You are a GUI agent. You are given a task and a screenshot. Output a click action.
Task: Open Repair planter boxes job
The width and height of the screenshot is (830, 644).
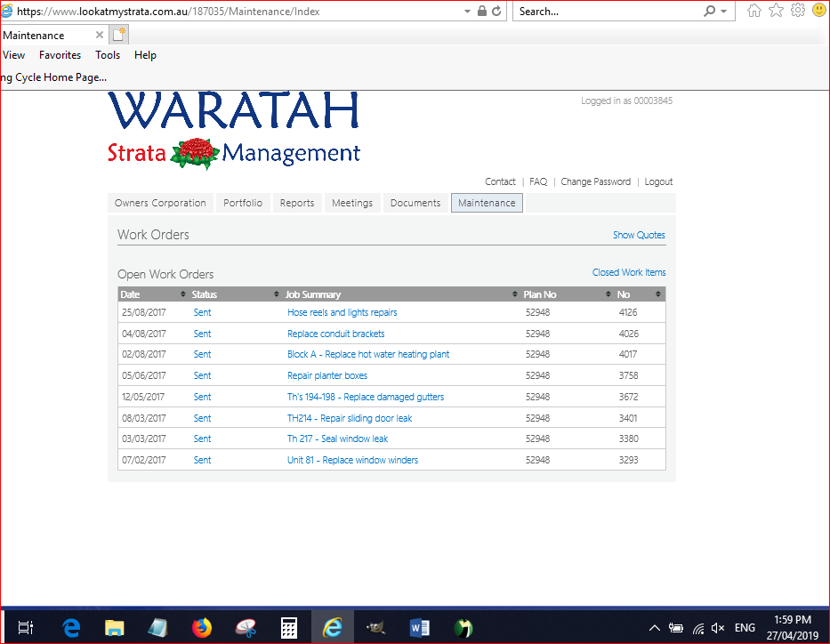point(327,375)
